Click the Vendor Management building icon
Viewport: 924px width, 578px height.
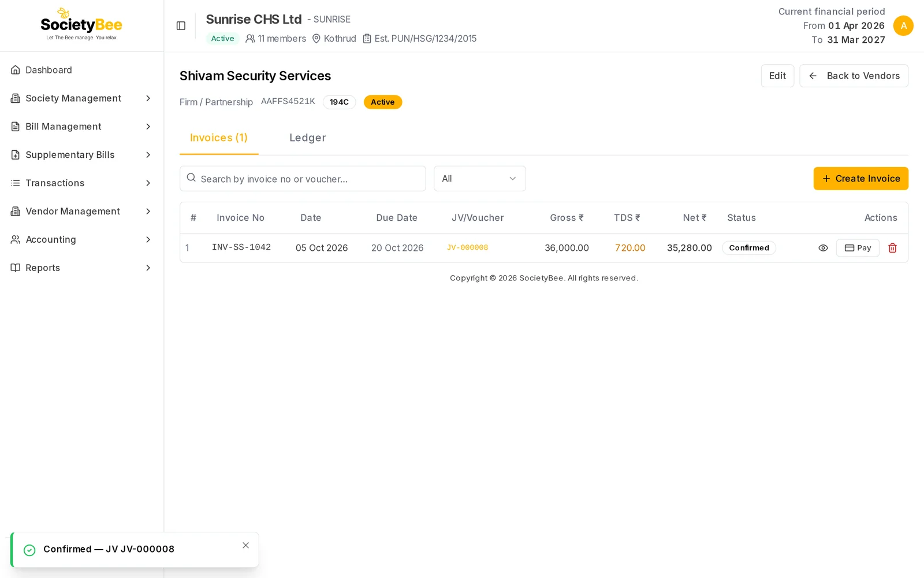(16, 212)
